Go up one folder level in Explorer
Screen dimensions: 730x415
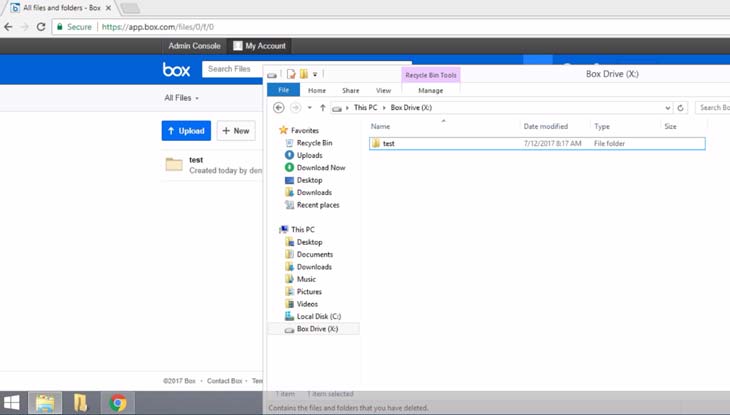tap(322, 108)
